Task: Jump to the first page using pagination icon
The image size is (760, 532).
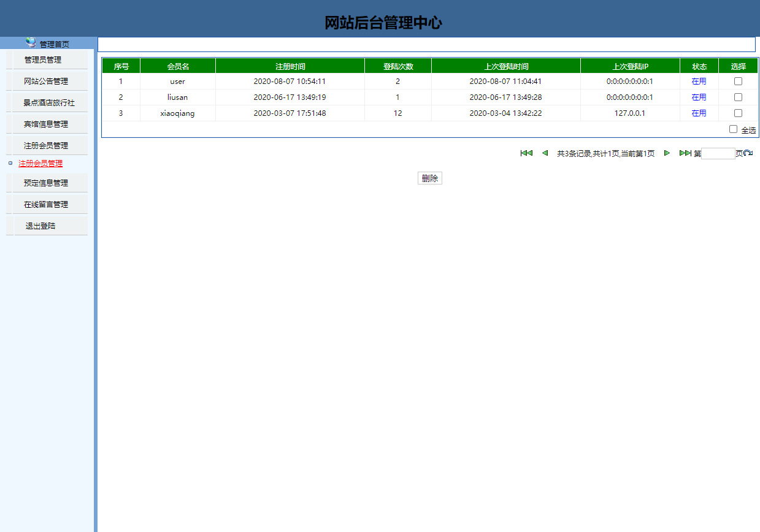Action: [x=526, y=153]
